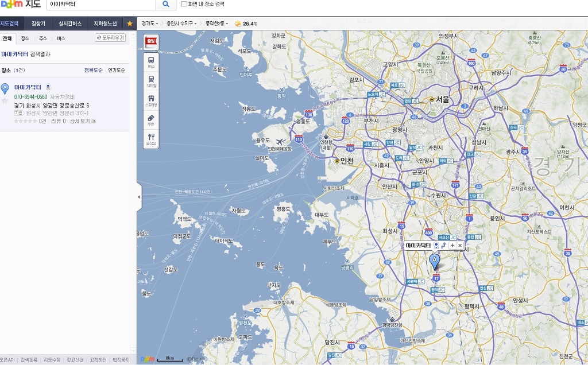Click the 리뷰 0 review link
Screen dimensions: 588x365
[58, 121]
